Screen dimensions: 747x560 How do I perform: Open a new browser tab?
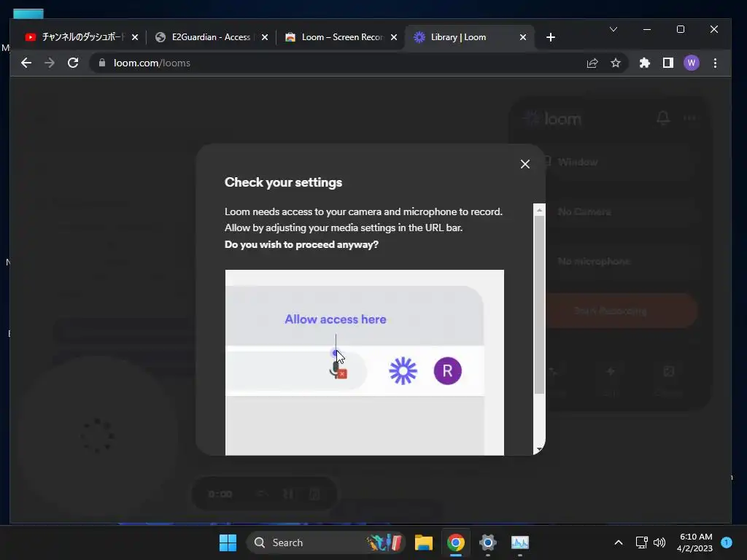pos(551,37)
